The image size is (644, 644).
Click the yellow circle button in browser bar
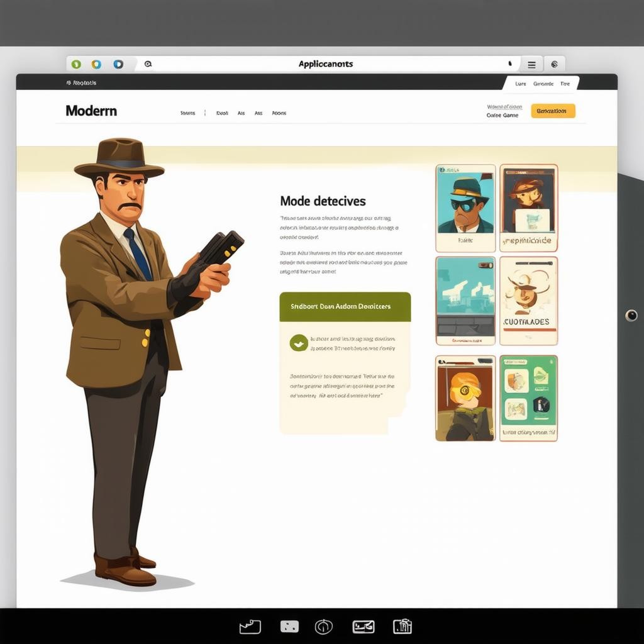pyautogui.click(x=96, y=64)
